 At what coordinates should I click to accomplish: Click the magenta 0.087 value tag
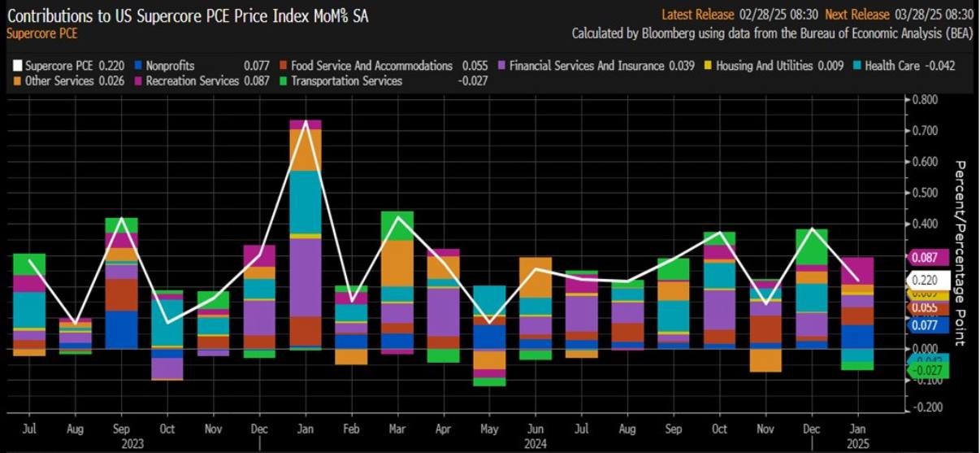tap(926, 257)
